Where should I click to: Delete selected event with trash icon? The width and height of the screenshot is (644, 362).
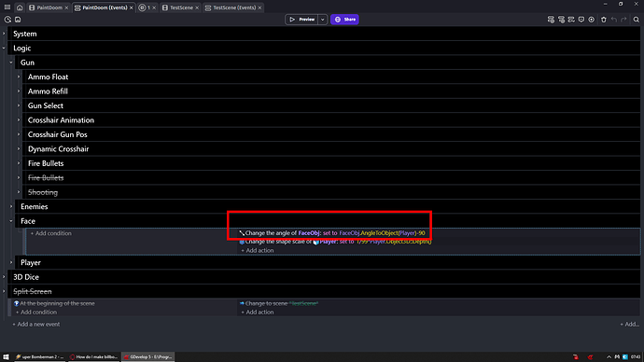click(x=604, y=20)
